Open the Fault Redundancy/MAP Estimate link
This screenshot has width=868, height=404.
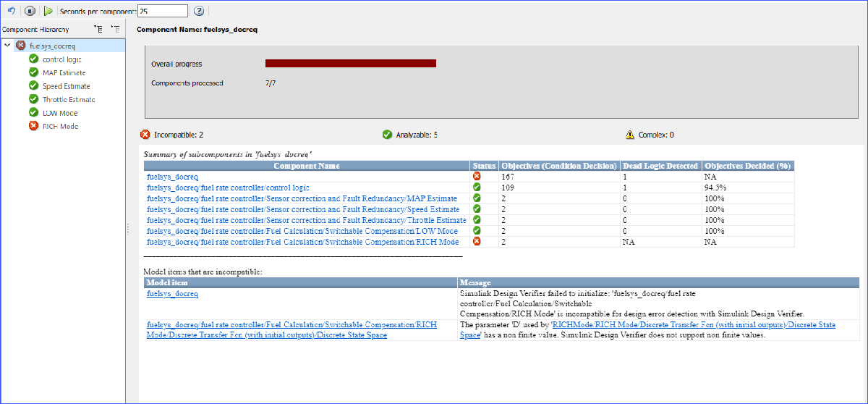(302, 198)
